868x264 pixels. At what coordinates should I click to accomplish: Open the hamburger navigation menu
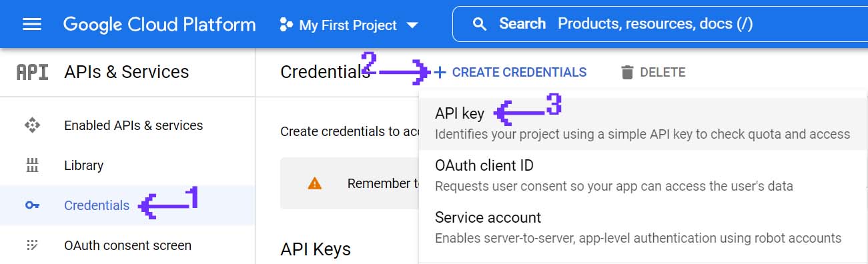coord(32,25)
